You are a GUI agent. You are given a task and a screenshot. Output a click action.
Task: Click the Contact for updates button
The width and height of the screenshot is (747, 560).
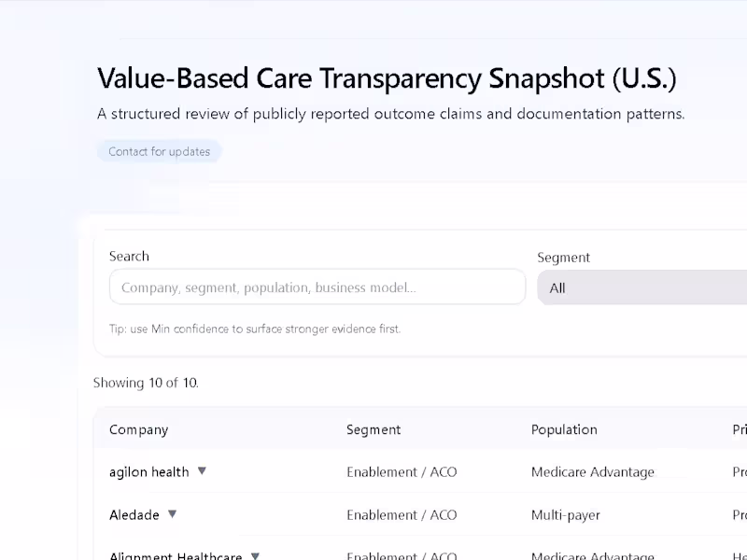(159, 151)
